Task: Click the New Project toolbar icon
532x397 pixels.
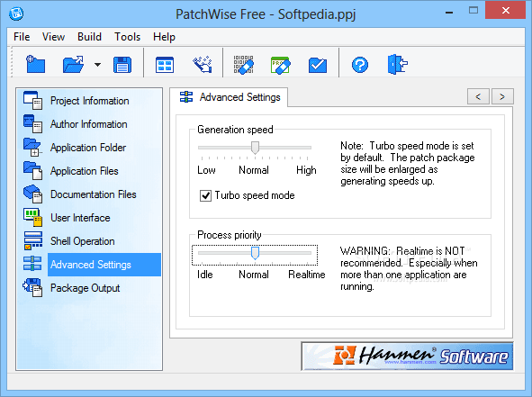Action: 36,64
